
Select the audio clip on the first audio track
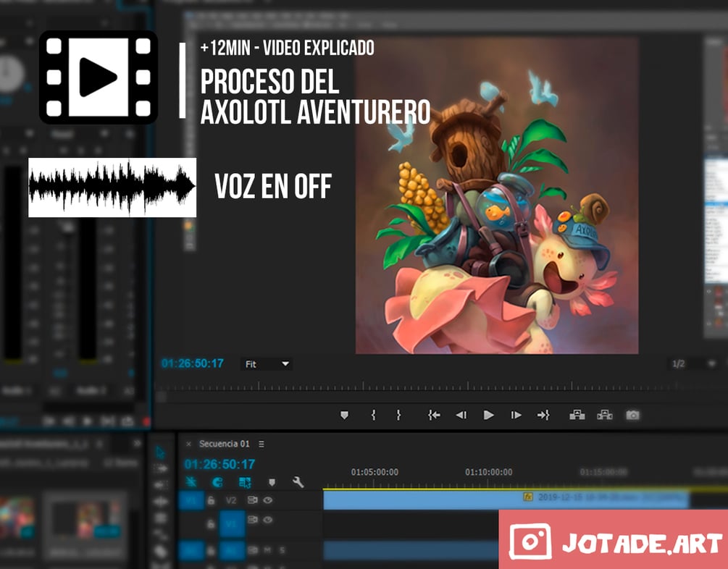point(411,550)
